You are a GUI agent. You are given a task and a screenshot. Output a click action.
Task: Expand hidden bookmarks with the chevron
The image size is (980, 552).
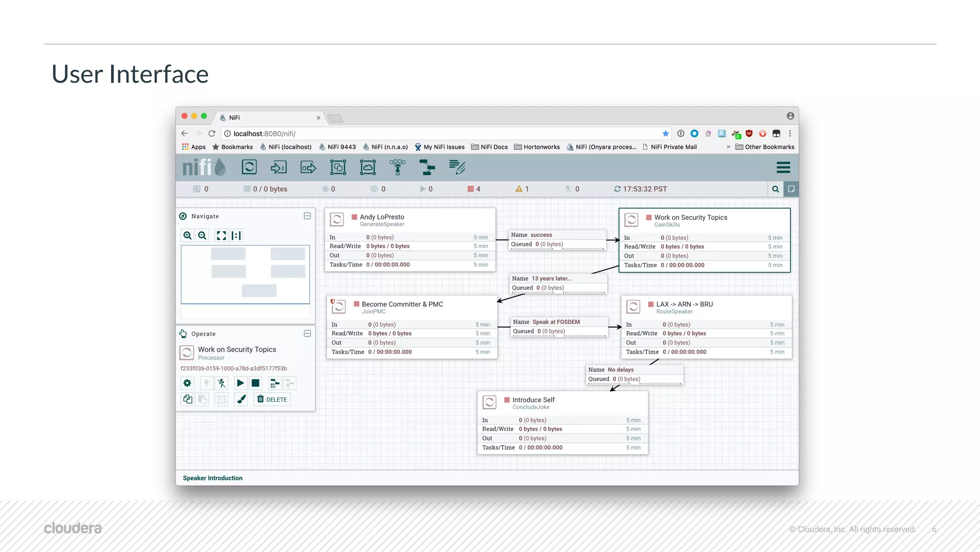728,147
